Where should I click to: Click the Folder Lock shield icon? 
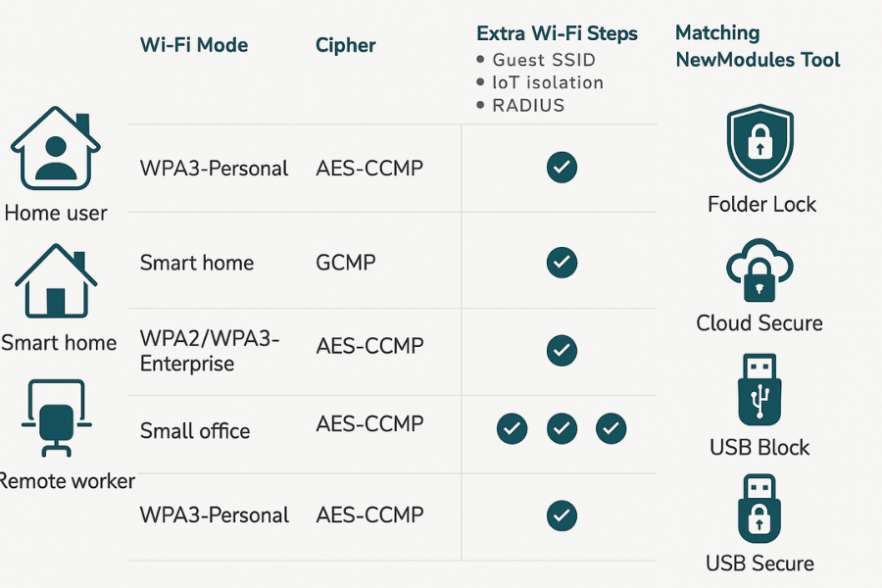[x=759, y=145]
